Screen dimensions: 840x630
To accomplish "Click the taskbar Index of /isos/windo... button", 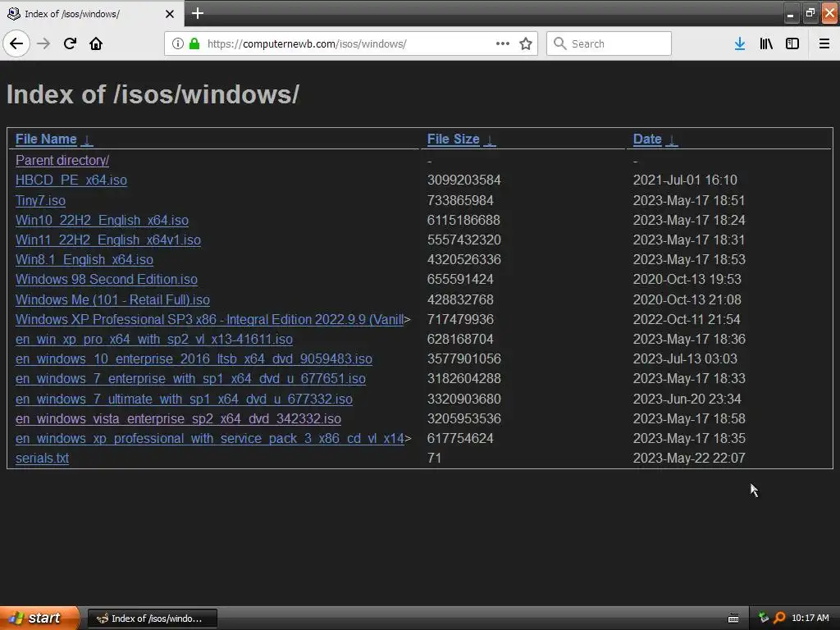I will coord(152,619).
